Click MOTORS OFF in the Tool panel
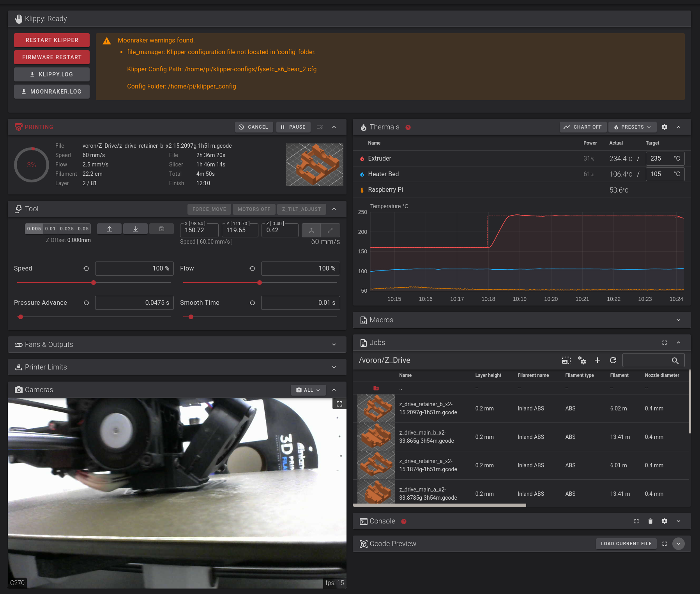Image resolution: width=700 pixels, height=594 pixels. (x=254, y=209)
